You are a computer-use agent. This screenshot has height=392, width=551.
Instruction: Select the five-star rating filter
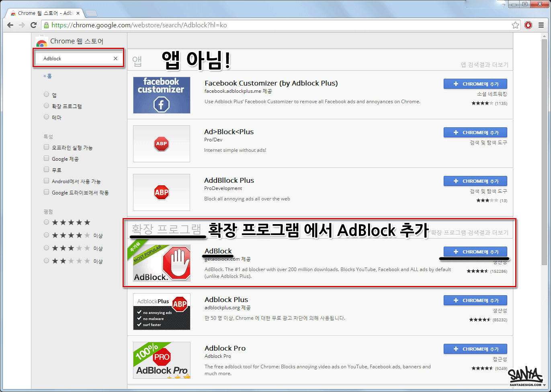click(x=47, y=222)
